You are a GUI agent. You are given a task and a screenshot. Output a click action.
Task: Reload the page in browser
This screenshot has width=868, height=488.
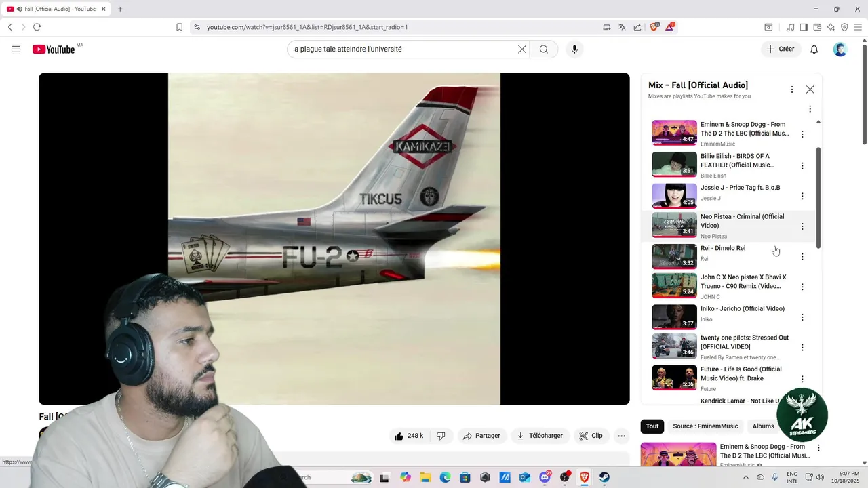tap(37, 27)
